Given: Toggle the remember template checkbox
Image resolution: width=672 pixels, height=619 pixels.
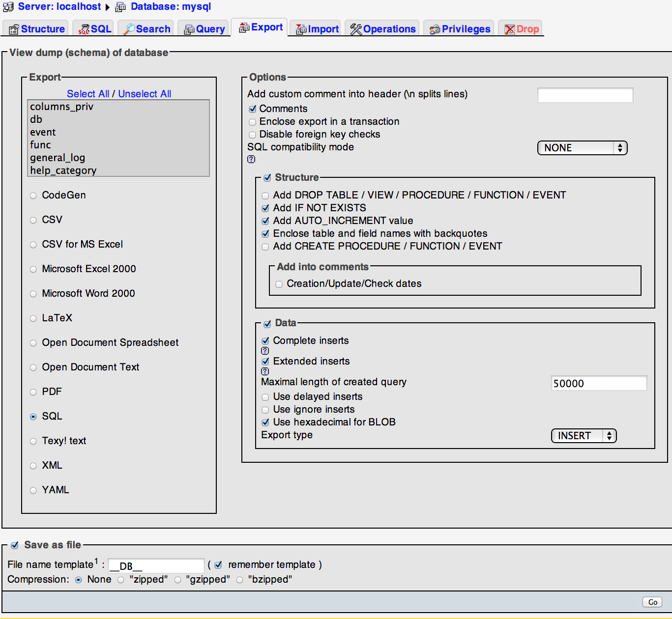Looking at the screenshot, I should tap(218, 565).
